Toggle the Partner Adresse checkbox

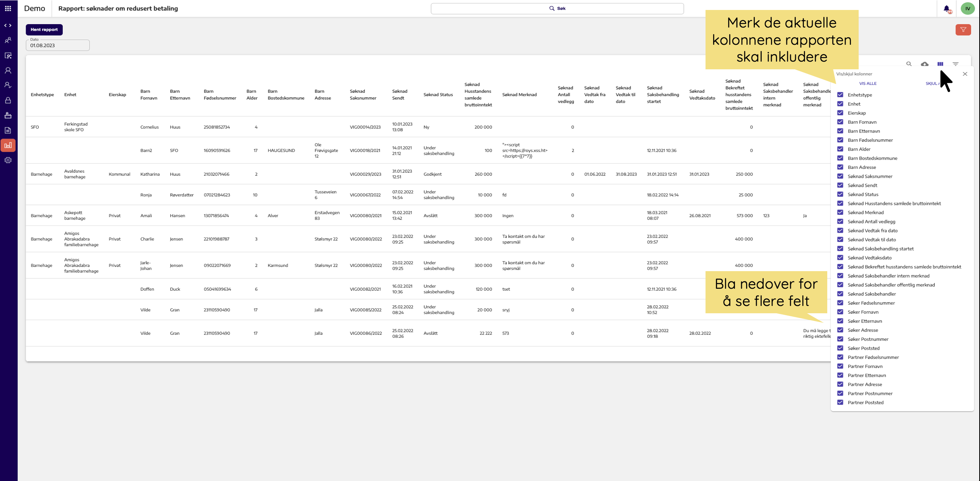pos(840,384)
